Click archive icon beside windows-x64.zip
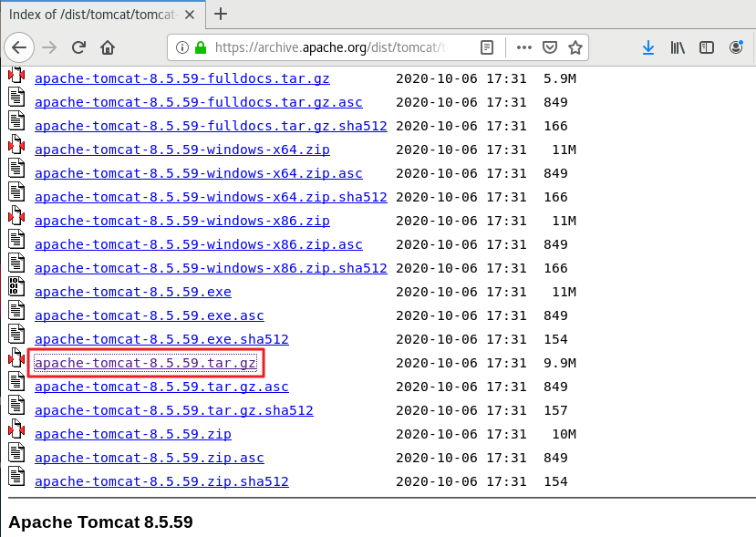The height and width of the screenshot is (537, 756). pyautogui.click(x=16, y=145)
